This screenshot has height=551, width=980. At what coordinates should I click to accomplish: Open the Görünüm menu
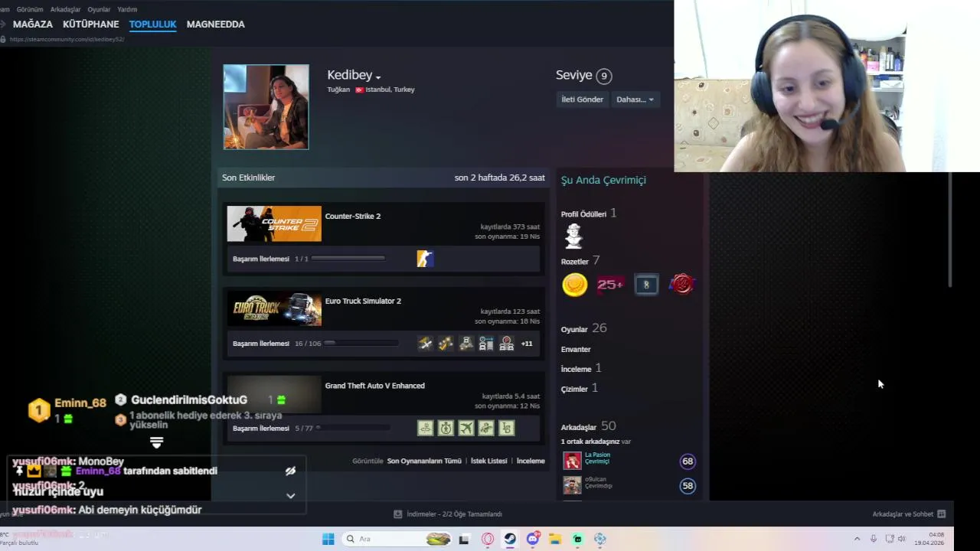pos(30,9)
